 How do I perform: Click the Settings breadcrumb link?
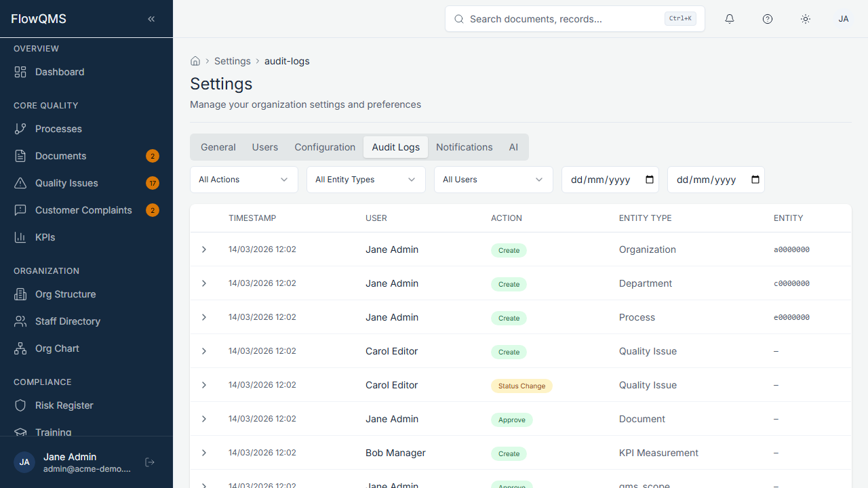(x=233, y=61)
